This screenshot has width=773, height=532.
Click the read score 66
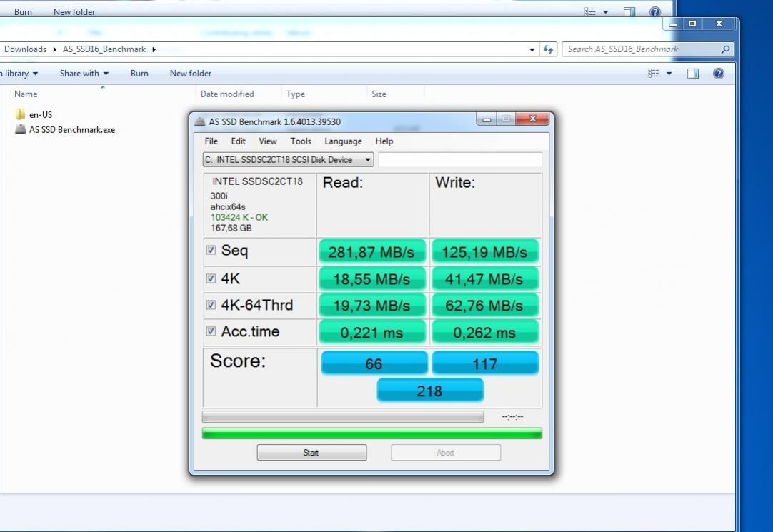coord(374,363)
